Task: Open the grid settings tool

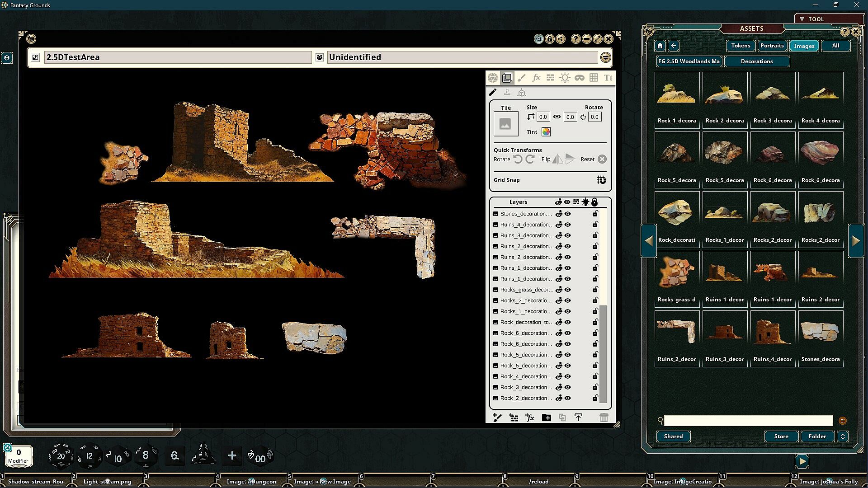Action: point(594,78)
